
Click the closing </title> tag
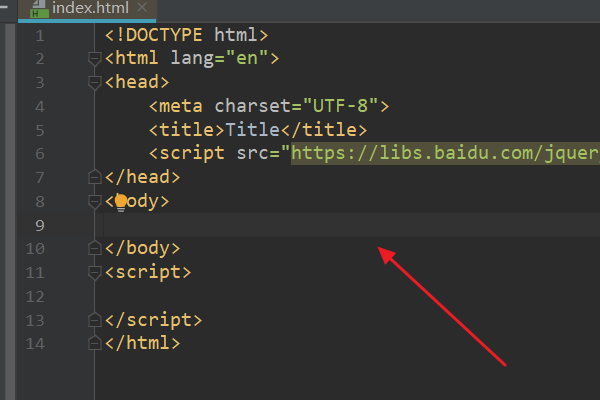(x=324, y=130)
